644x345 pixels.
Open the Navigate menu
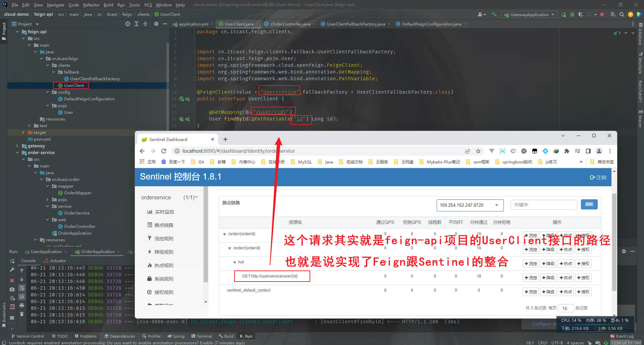coord(55,5)
